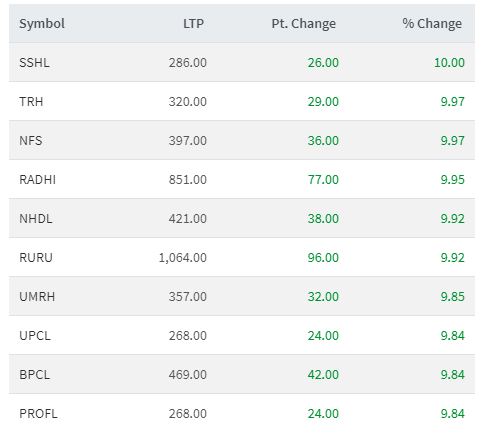Open the PROFL stock symbol
Viewport: 480px width, 428px height.
click(38, 414)
